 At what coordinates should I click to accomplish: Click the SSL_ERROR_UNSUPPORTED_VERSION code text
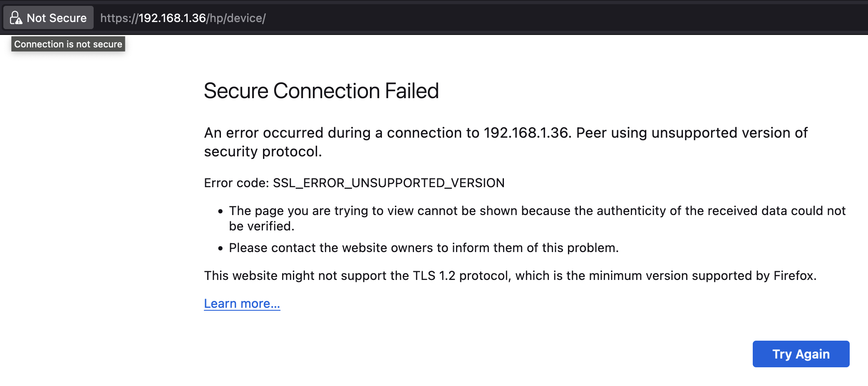coord(389,183)
